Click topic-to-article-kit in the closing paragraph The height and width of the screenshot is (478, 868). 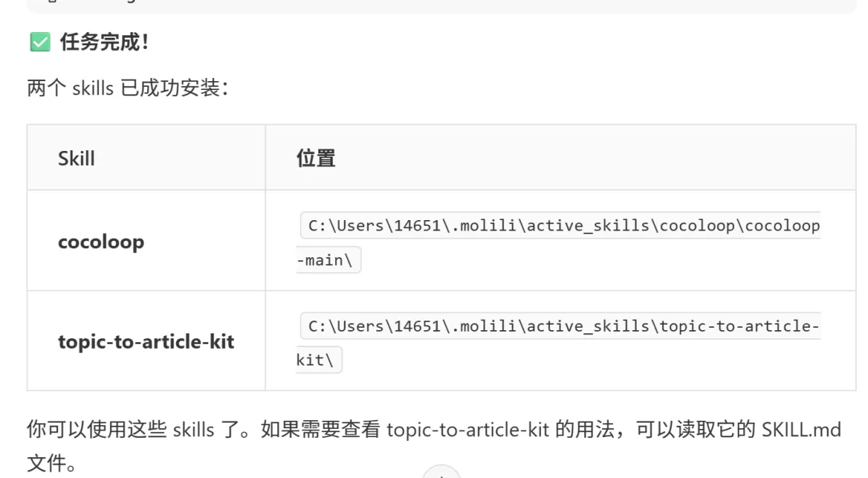[x=468, y=430]
